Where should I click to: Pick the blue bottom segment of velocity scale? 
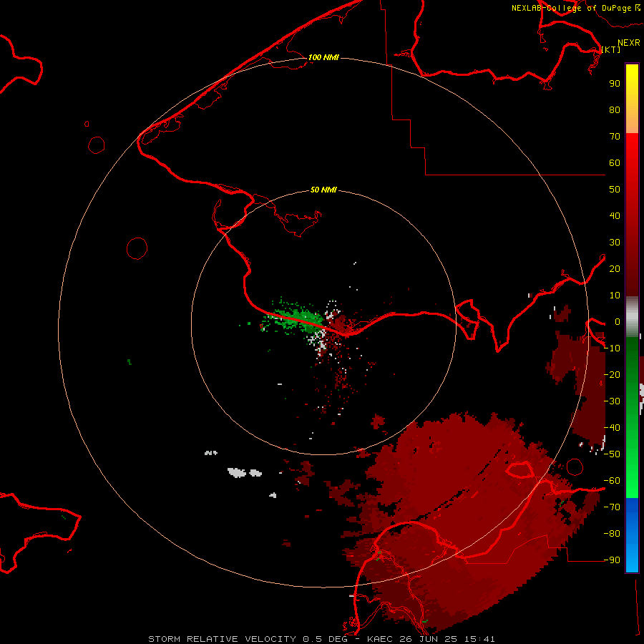632,535
